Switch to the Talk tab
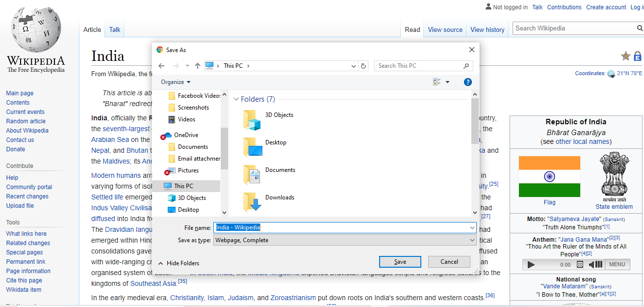Screen dimensions: 644x307 115,29
